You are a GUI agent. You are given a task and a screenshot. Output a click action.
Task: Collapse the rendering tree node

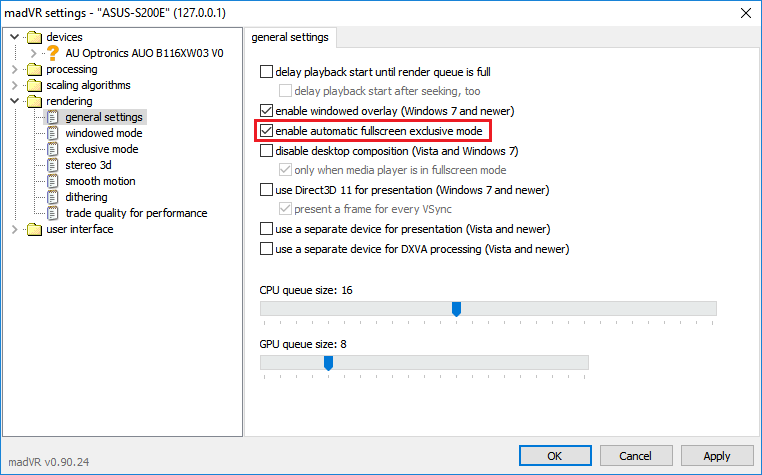coord(14,102)
